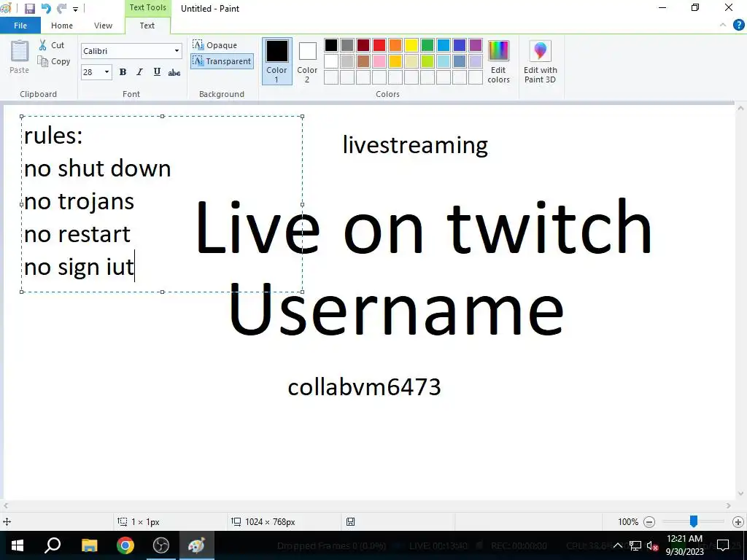The image size is (747, 560).
Task: Click the Undo arrow in title bar
Action: point(46,9)
